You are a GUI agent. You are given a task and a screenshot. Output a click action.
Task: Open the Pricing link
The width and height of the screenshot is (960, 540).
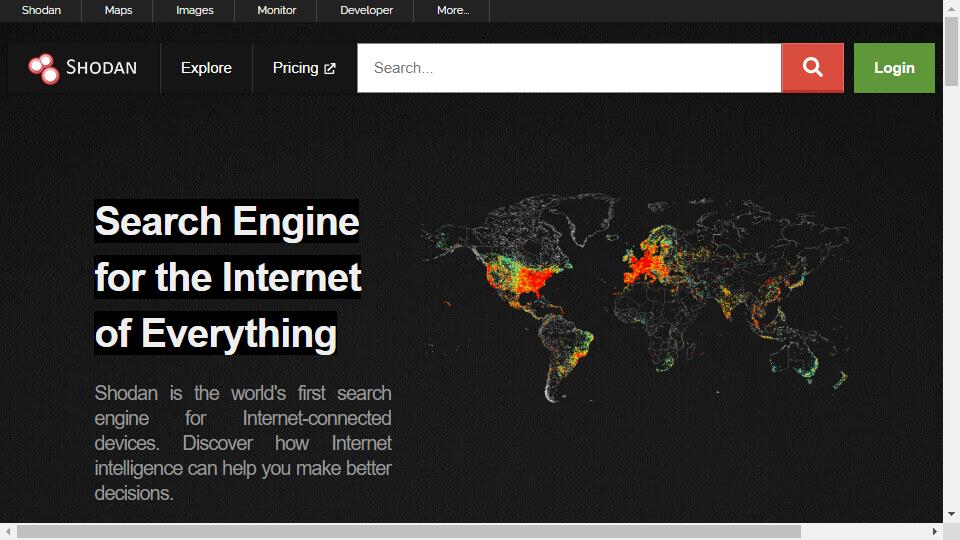tap(304, 68)
